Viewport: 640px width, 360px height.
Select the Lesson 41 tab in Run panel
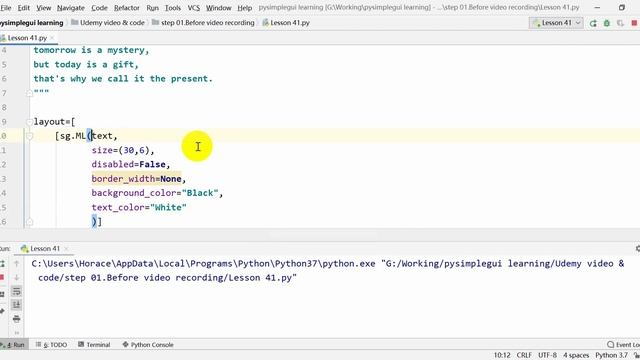pos(44,249)
